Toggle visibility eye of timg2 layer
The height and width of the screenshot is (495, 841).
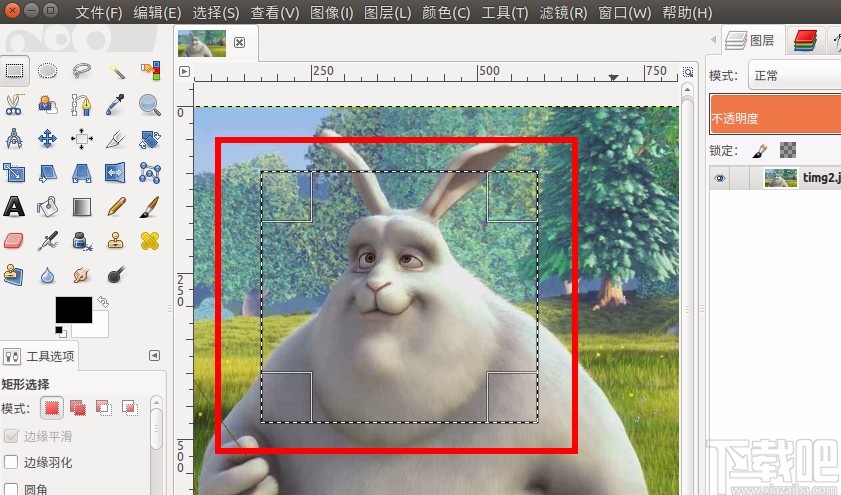pyautogui.click(x=720, y=178)
